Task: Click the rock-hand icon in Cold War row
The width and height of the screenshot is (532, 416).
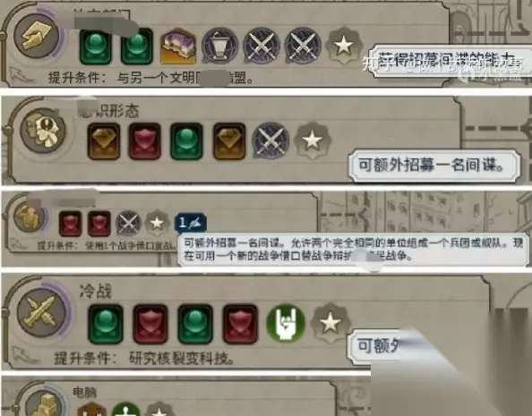Action: (x=286, y=323)
